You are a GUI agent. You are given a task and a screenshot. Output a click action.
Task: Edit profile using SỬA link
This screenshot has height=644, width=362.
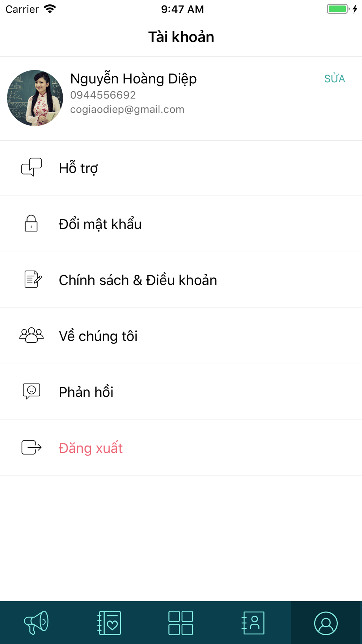[334, 79]
